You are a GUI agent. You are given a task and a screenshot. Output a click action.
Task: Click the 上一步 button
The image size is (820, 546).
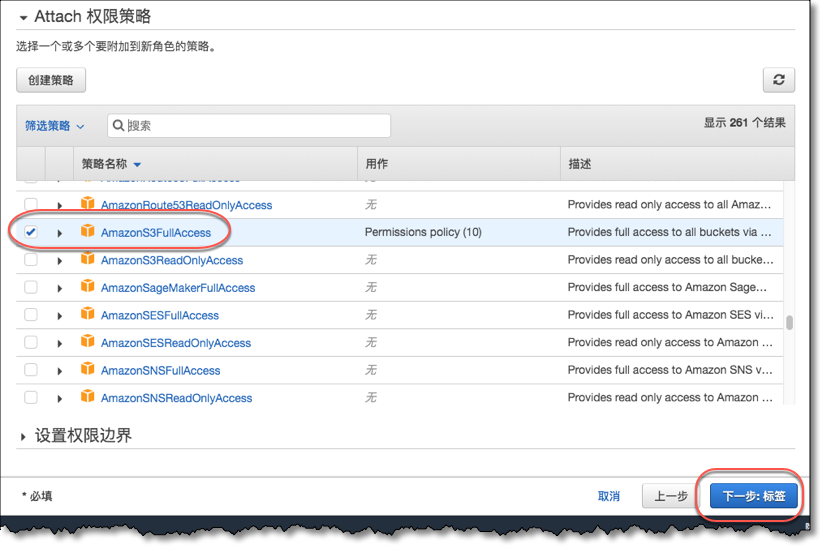pos(671,496)
